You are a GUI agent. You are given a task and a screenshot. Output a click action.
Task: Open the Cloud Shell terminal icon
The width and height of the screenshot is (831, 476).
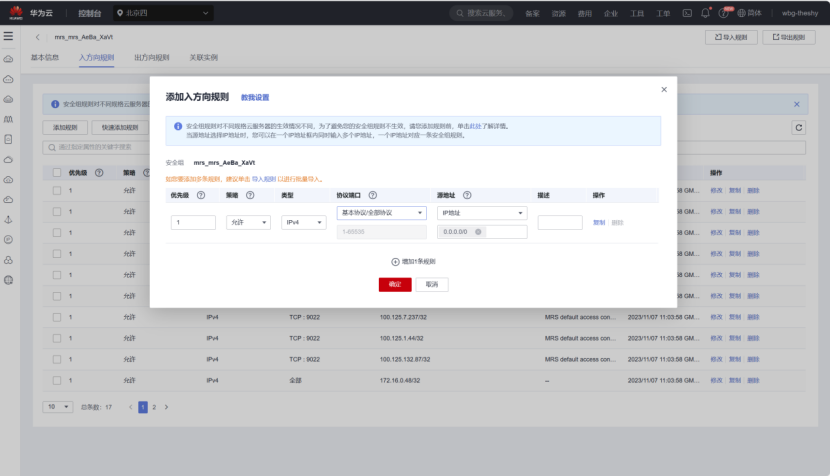point(687,13)
